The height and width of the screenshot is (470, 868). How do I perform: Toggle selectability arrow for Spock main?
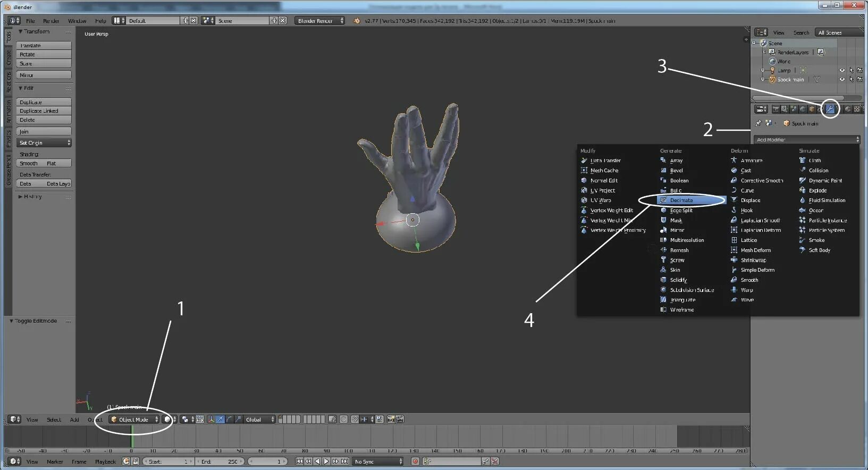[852, 79]
